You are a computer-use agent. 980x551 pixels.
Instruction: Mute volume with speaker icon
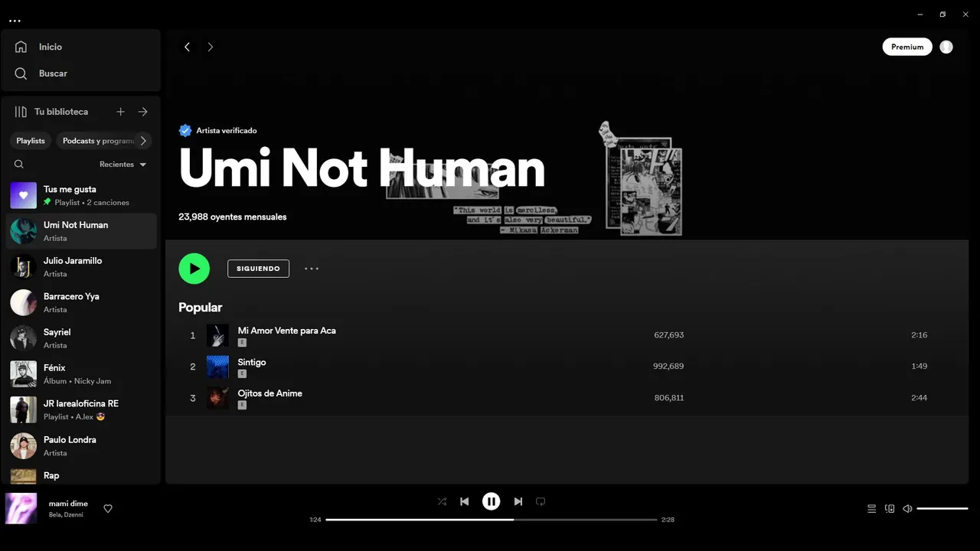(x=907, y=509)
